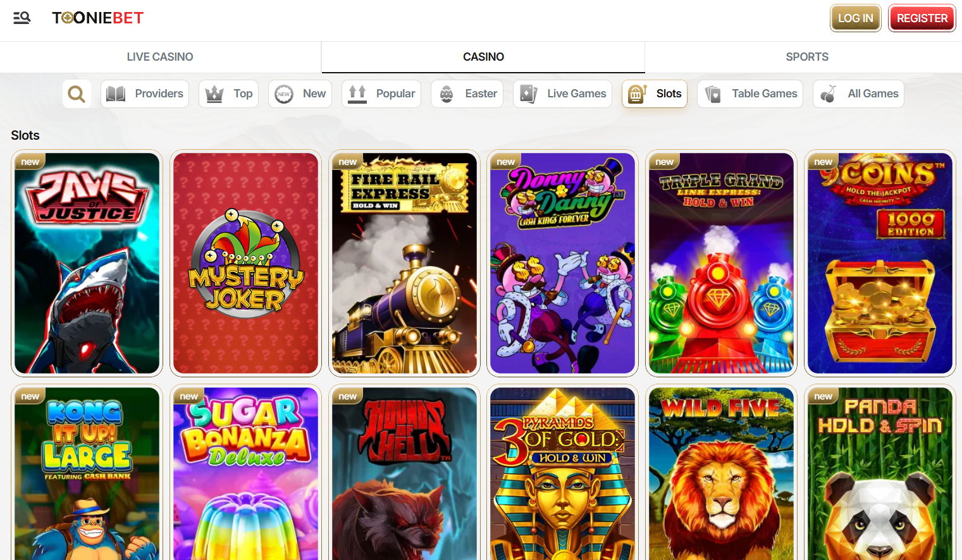Open the Mystery Joker game thumbnail
This screenshot has width=962, height=560.
pyautogui.click(x=245, y=263)
